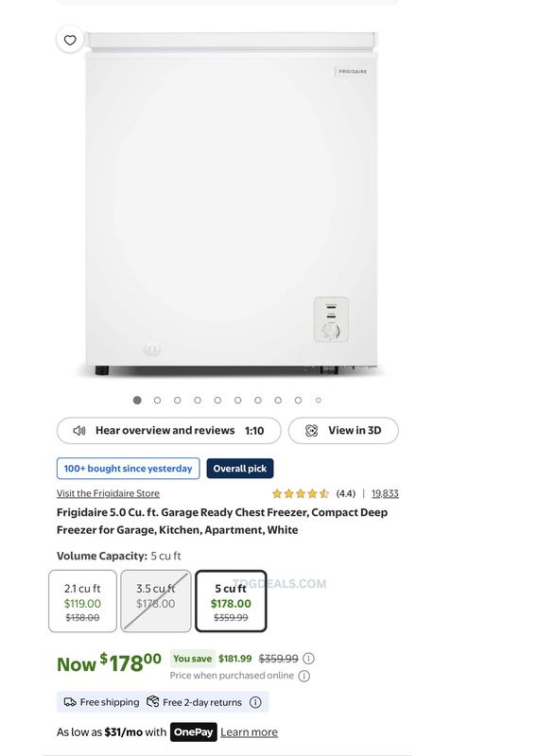Click info icon next to Free 2-day returns

tap(255, 702)
